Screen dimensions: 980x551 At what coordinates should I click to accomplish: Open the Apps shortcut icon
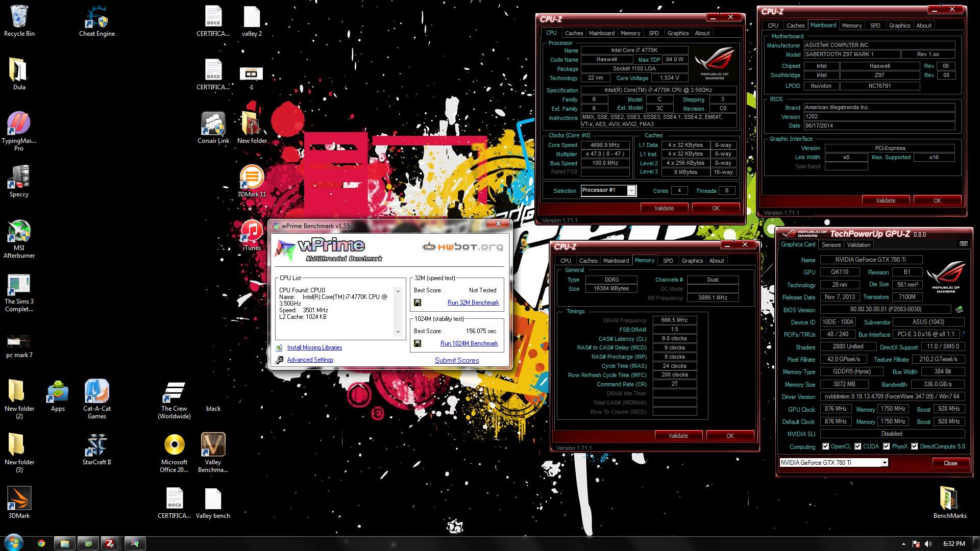(x=58, y=395)
